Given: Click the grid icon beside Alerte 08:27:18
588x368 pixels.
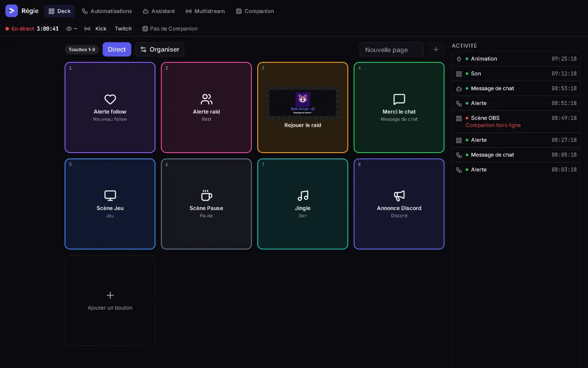Looking at the screenshot, I should 459,140.
